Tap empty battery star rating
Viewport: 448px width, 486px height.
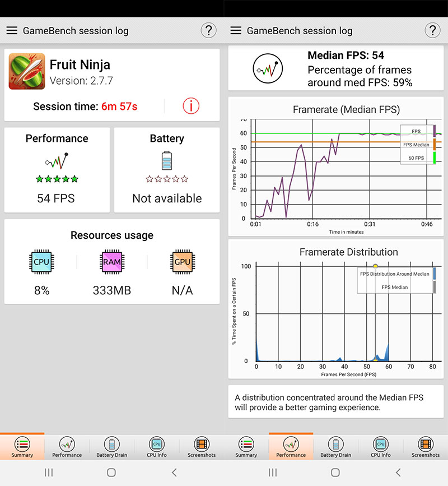pyautogui.click(x=167, y=179)
